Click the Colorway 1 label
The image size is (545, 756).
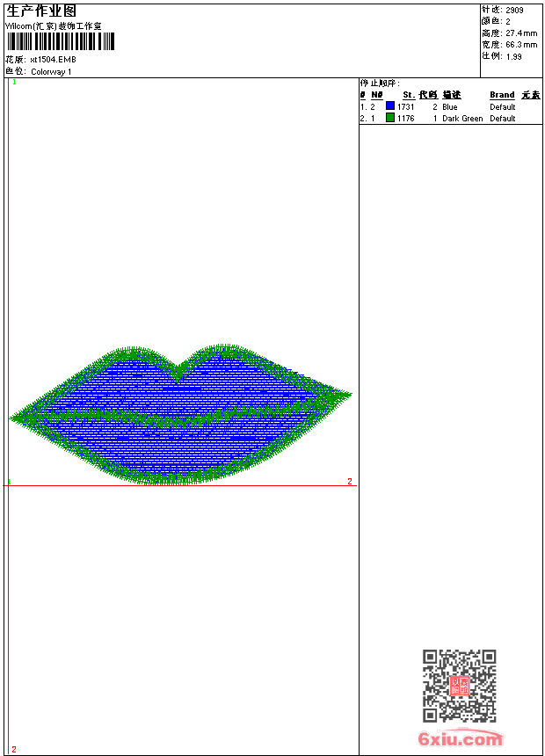tap(51, 72)
